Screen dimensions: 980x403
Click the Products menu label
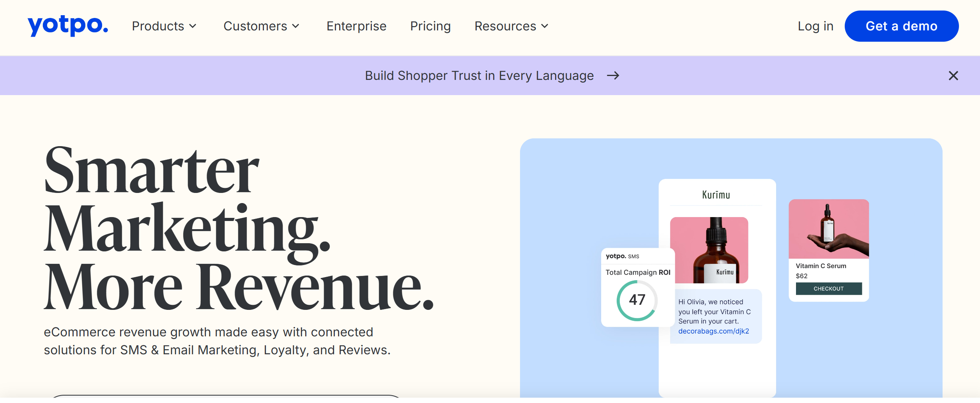click(158, 26)
